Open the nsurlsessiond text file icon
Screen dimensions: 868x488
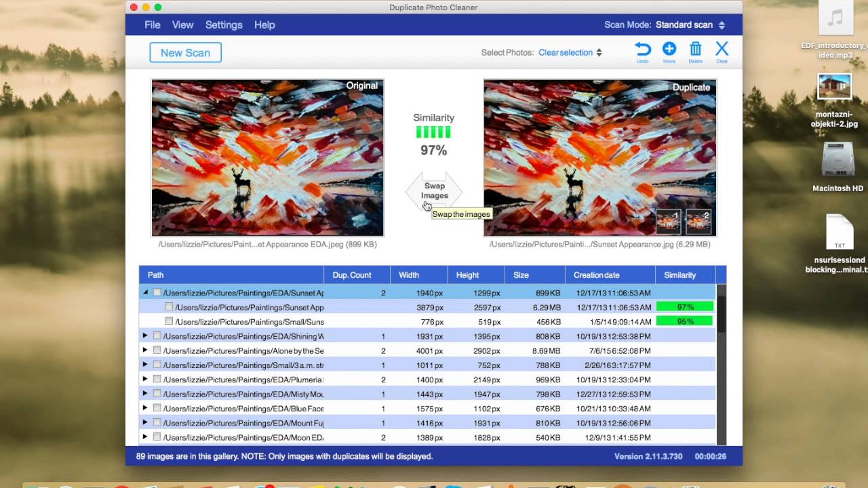(x=839, y=232)
